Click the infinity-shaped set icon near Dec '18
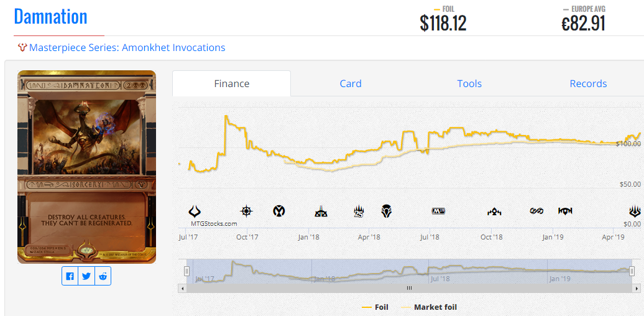 [x=536, y=211]
